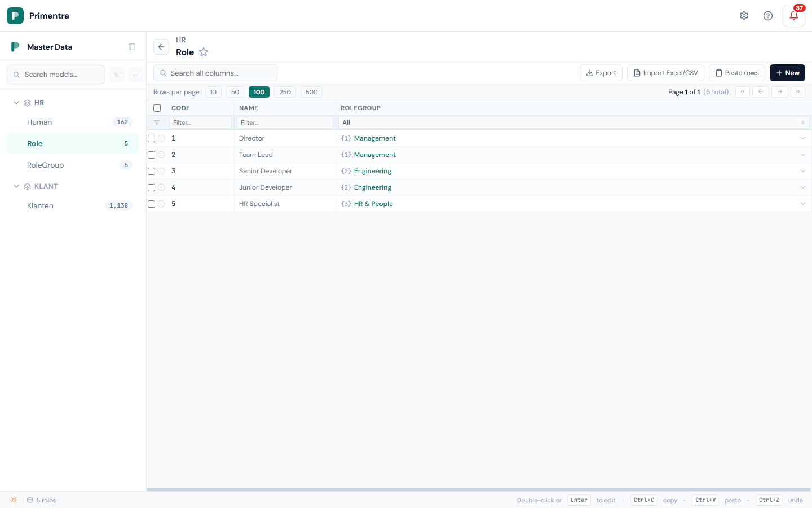Collapse the HR group in sidebar

[x=16, y=103]
